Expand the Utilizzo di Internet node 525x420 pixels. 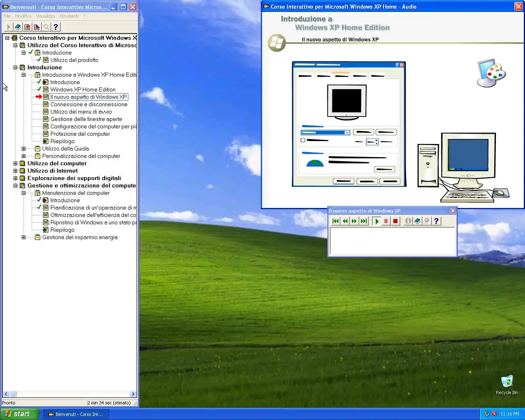click(x=15, y=171)
